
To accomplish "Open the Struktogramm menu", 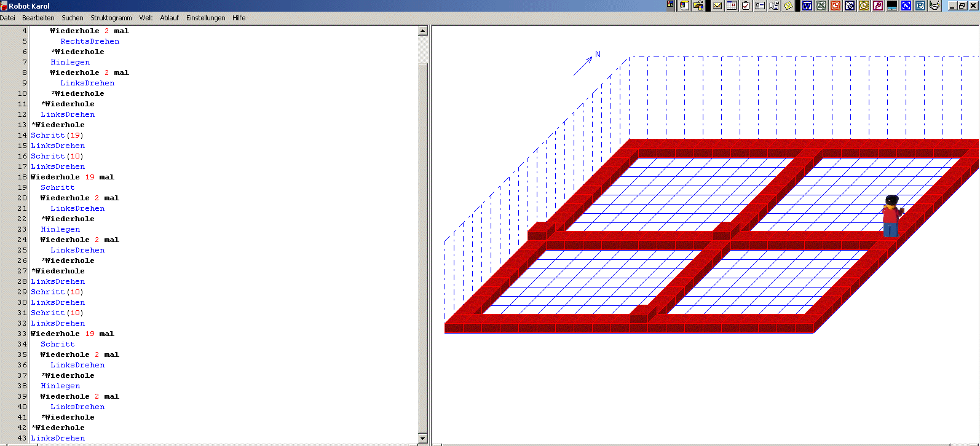I will [x=111, y=18].
